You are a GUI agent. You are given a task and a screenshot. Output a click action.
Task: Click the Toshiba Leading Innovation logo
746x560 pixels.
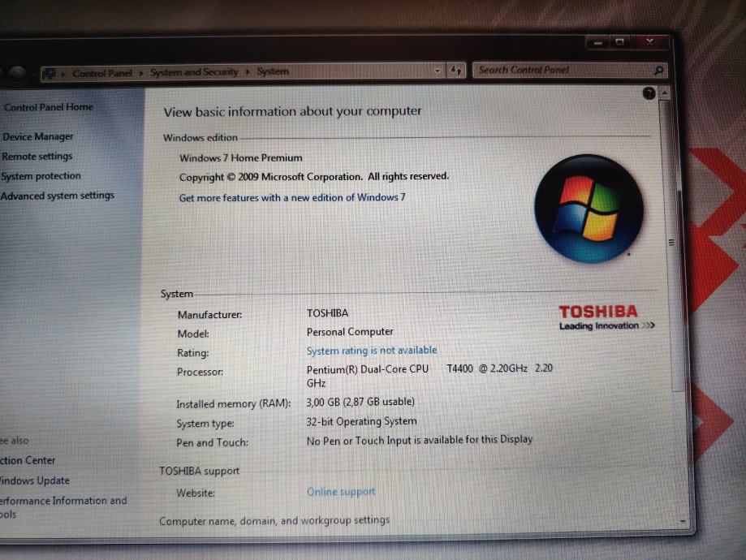point(606,318)
